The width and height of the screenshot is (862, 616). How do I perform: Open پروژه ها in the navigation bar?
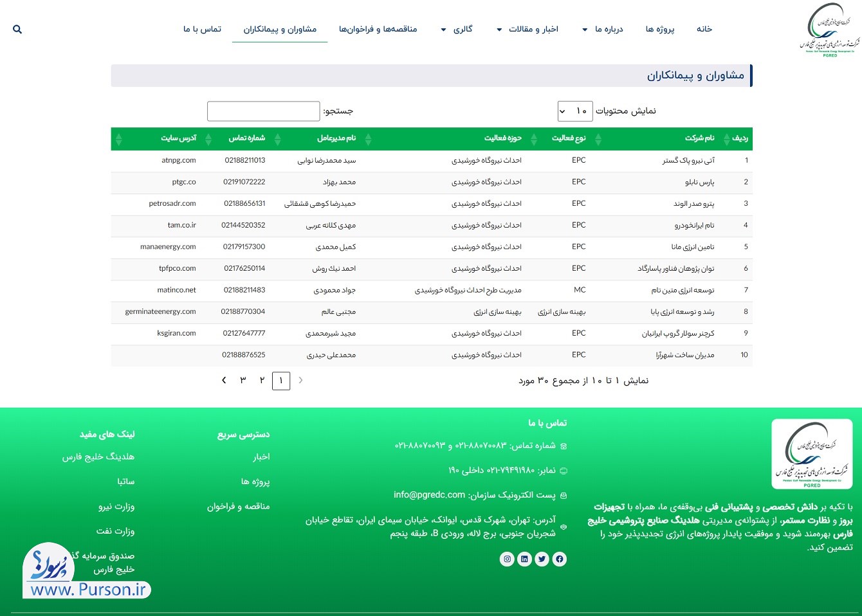[x=660, y=29]
